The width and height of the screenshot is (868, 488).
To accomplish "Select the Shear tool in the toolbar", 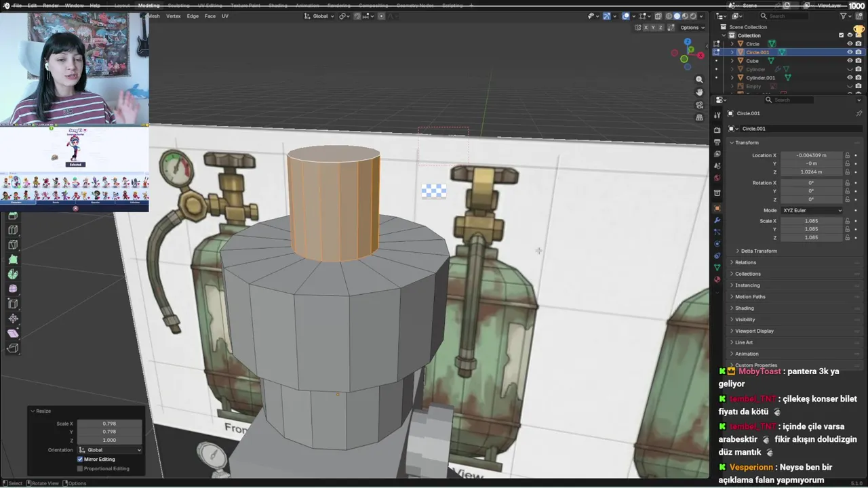I will click(x=13, y=333).
